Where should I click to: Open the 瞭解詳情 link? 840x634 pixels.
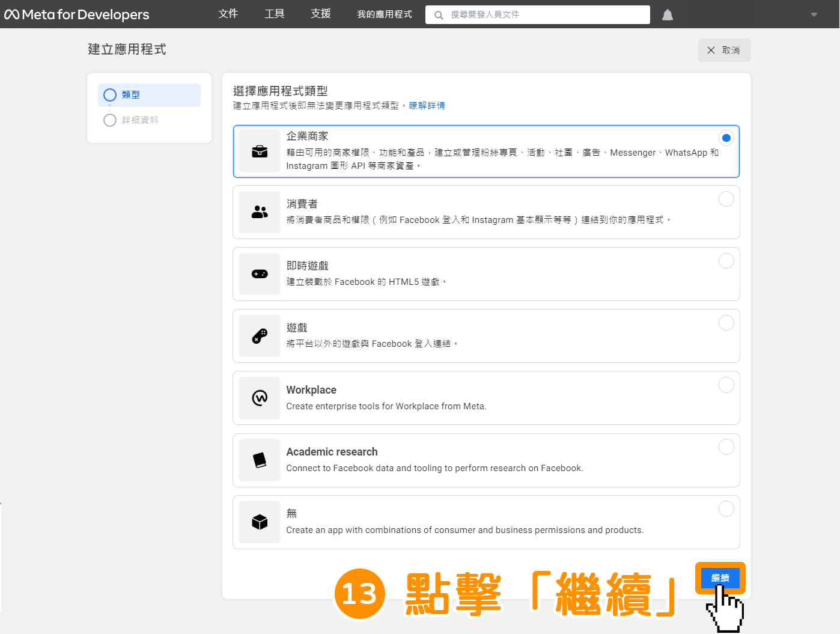click(427, 106)
